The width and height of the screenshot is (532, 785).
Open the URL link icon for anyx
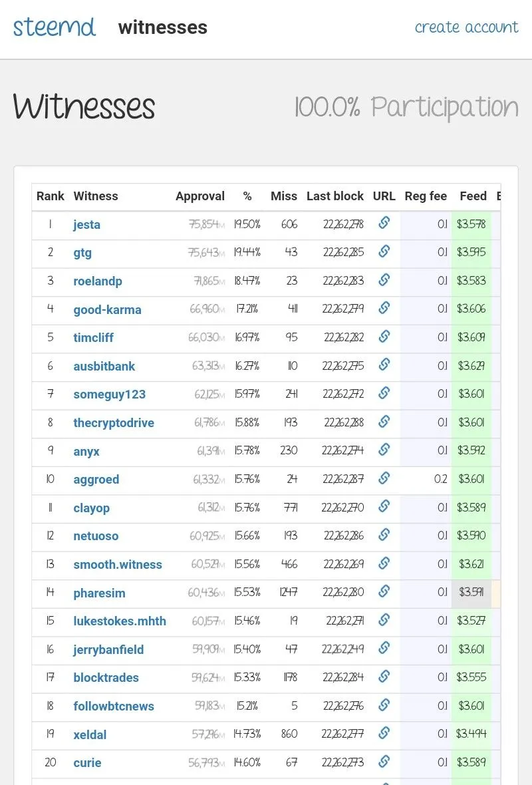(x=384, y=449)
